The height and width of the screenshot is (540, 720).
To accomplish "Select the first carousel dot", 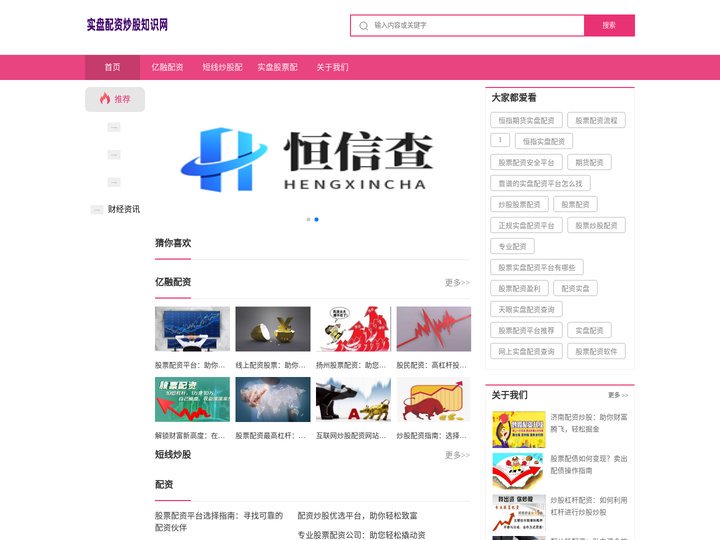I will [x=309, y=219].
